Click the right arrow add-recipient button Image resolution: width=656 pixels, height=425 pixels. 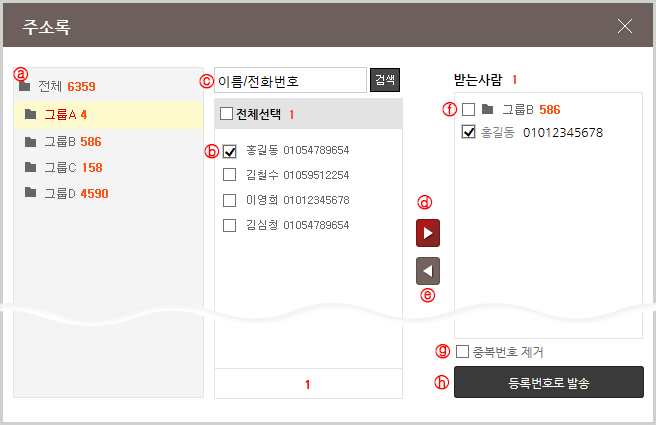click(x=428, y=233)
